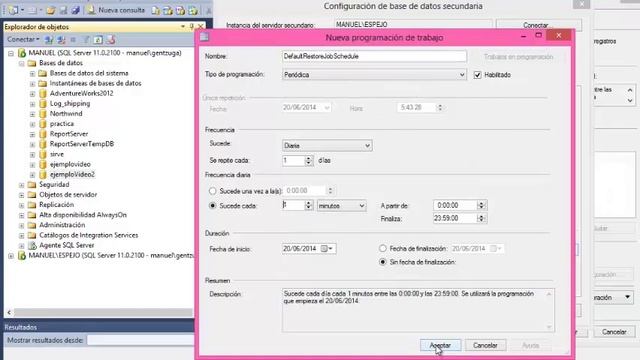The image size is (640, 360).
Task: Click the save all toolbar icon
Action: 75,10
